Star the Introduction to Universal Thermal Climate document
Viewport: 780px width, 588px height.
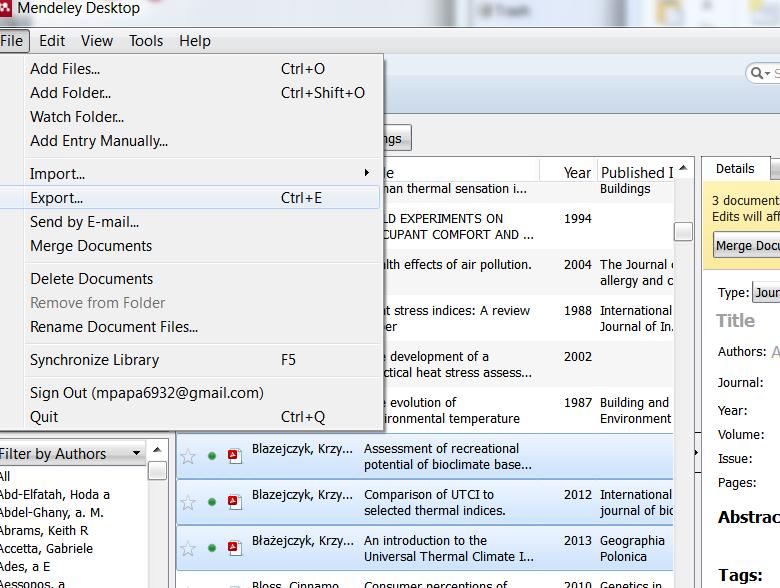point(188,549)
